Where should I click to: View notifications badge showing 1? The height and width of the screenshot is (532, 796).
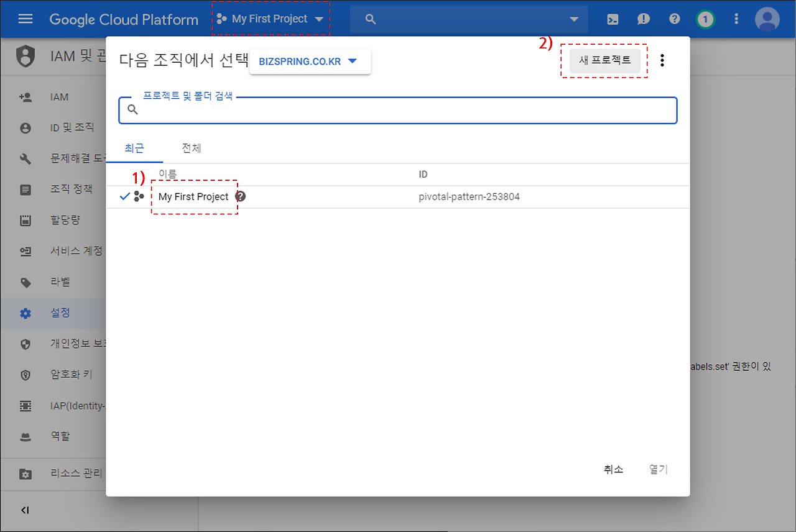click(705, 19)
